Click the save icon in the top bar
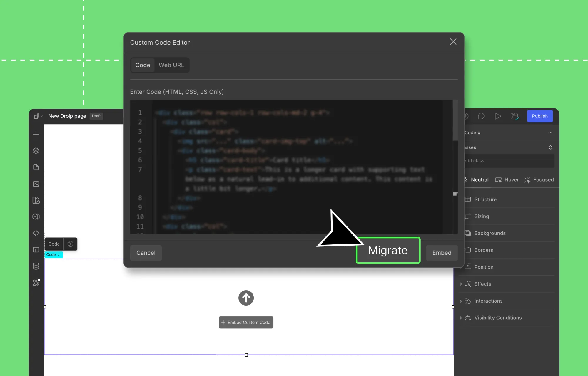Image resolution: width=588 pixels, height=376 pixels. point(514,116)
